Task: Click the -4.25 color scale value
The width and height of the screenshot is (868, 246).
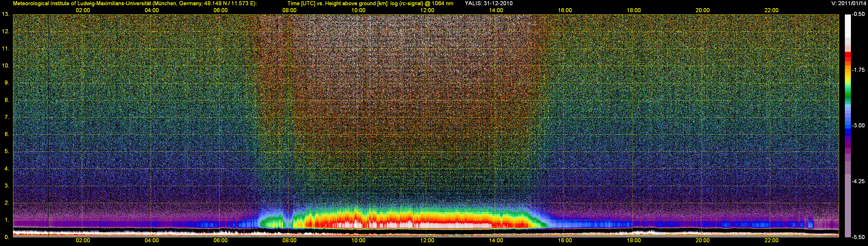Action: [858, 181]
